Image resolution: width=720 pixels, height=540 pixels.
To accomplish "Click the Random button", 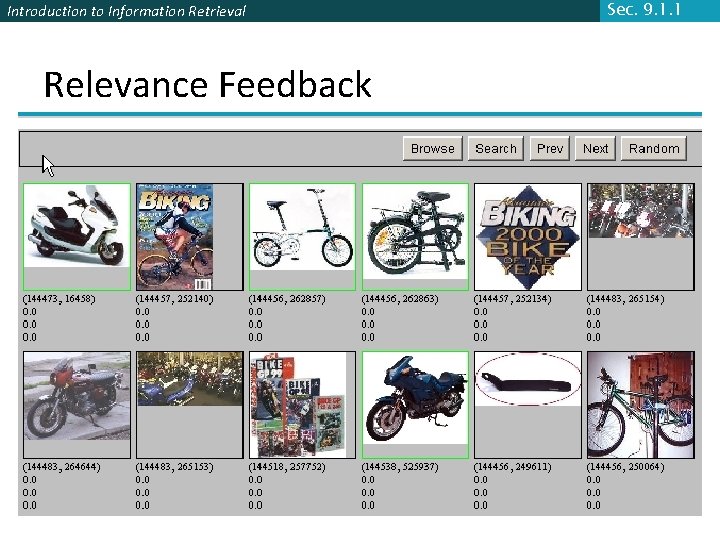I will click(654, 148).
